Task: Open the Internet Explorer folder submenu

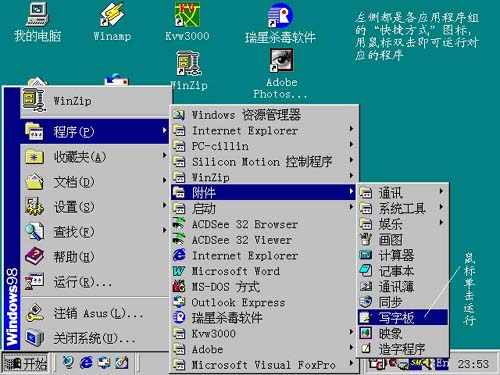Action: click(264, 130)
